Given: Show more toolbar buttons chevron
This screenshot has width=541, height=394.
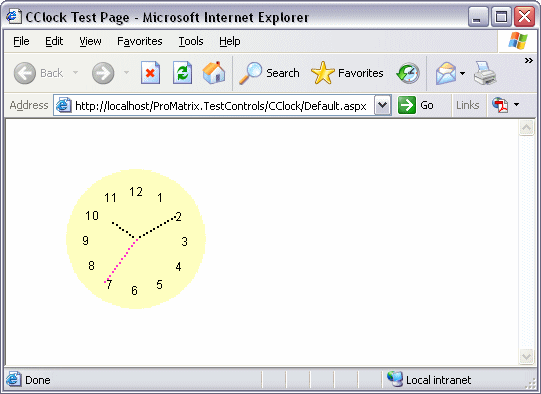Looking at the screenshot, I should [x=529, y=61].
